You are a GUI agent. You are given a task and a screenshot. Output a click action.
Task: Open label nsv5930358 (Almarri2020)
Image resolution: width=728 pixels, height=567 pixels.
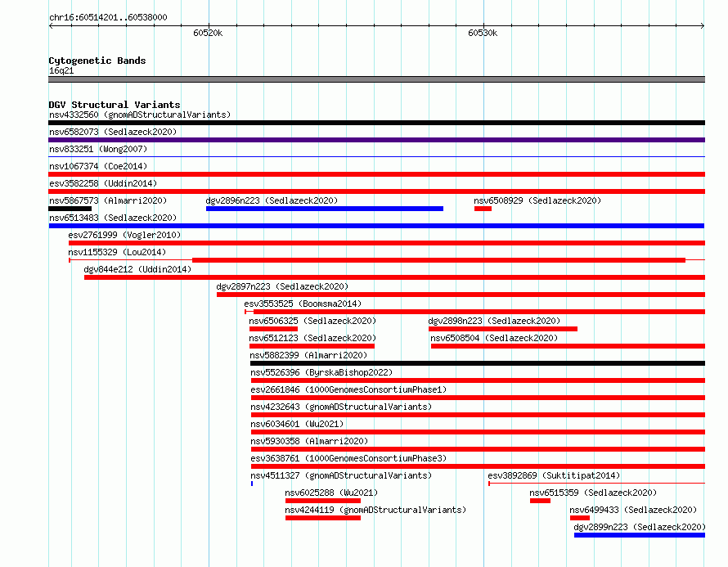[x=309, y=441]
